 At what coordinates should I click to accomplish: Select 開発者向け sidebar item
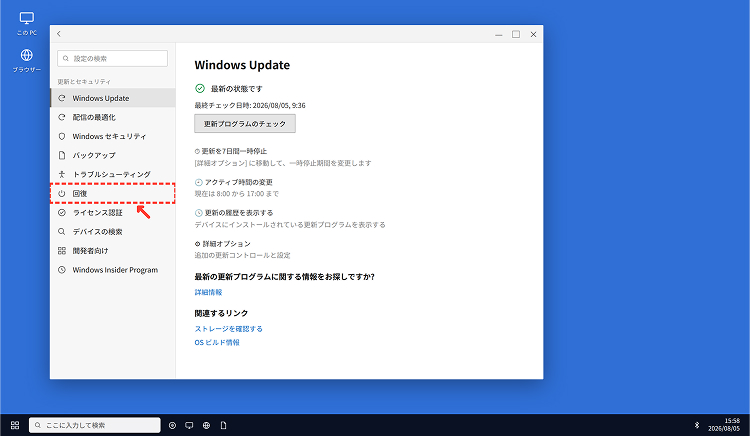tap(113, 251)
